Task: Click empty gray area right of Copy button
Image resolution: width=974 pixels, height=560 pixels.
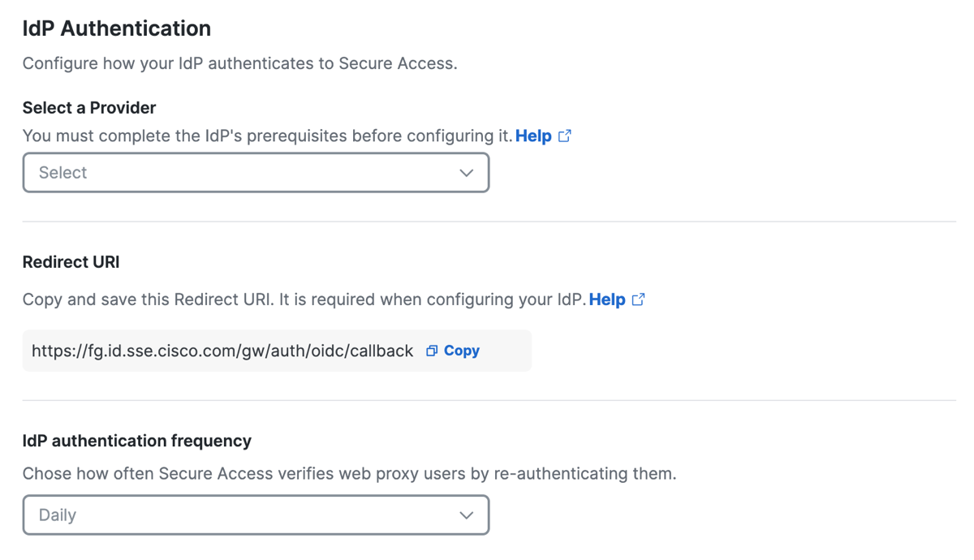Action: coord(507,351)
